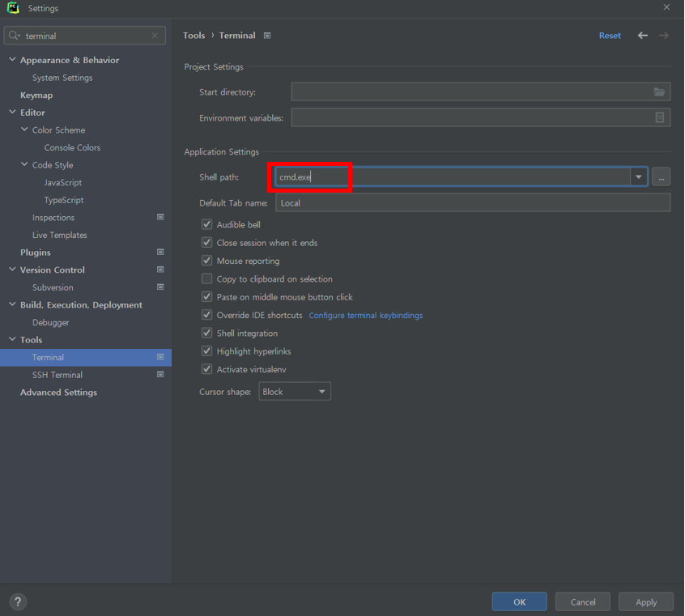Image resolution: width=685 pixels, height=616 pixels.
Task: Browse for shell path with ellipsis button
Action: [x=661, y=177]
